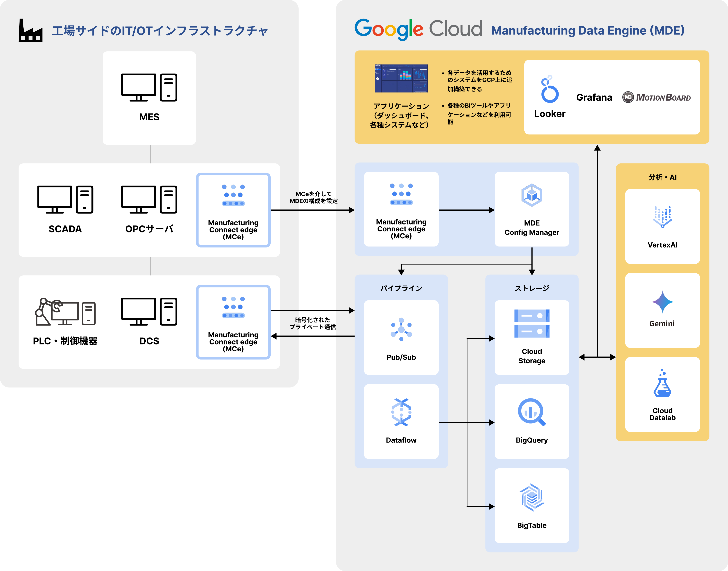Viewport: 728px width, 571px height.
Task: Click the cloud-side MCe dots icon
Action: point(401,194)
